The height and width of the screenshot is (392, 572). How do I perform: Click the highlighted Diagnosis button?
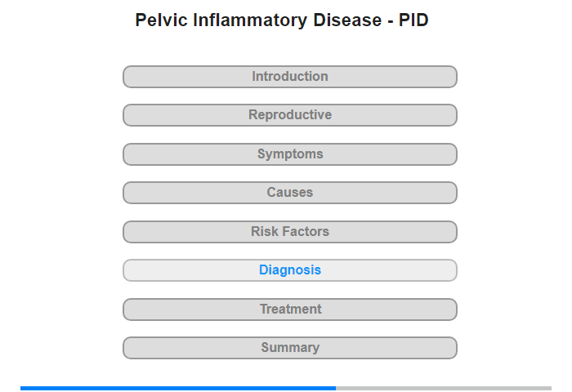289,270
